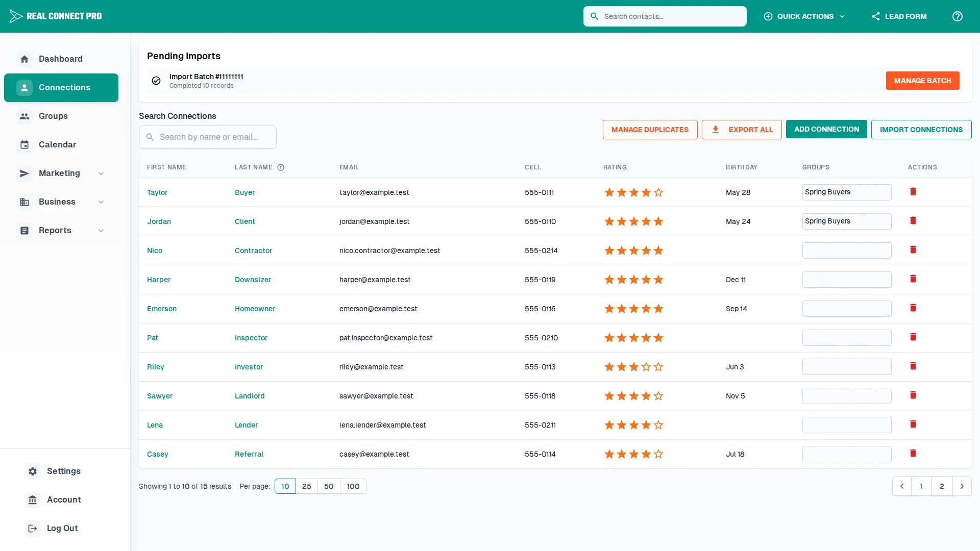Click email riley@example.test
980x551 pixels.
[371, 367]
